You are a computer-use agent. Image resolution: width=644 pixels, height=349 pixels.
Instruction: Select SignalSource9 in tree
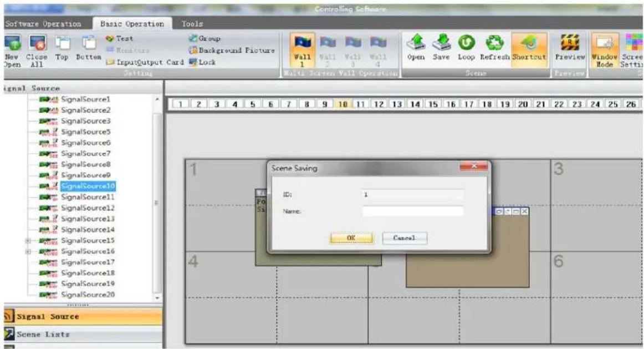85,175
